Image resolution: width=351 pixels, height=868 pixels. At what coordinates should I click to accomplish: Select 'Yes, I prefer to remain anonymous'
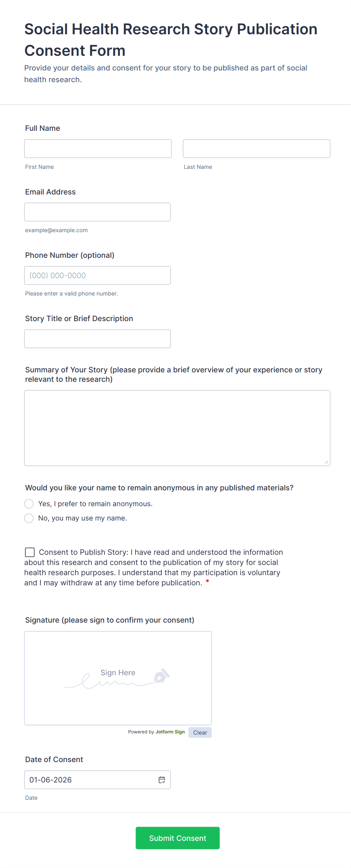point(29,504)
